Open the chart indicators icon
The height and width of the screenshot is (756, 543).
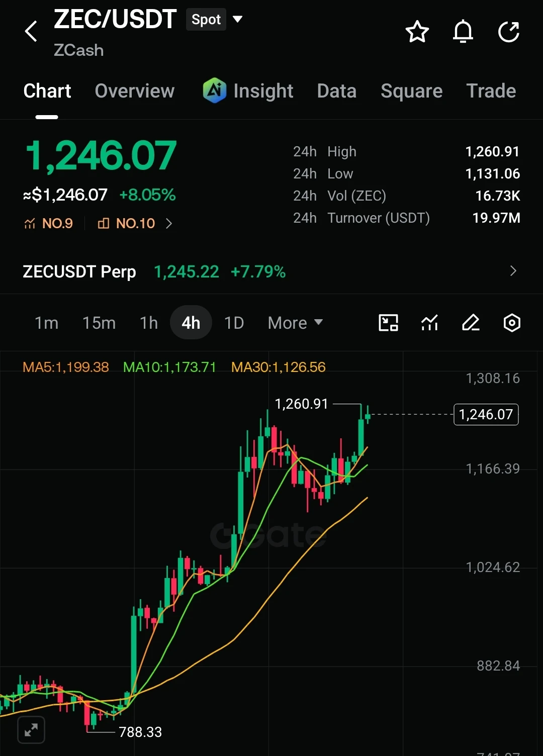click(x=429, y=323)
